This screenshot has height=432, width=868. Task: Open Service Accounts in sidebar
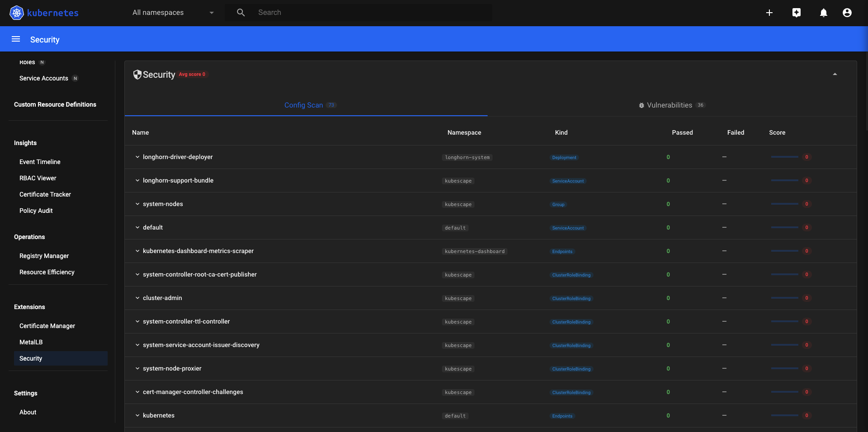coord(44,78)
